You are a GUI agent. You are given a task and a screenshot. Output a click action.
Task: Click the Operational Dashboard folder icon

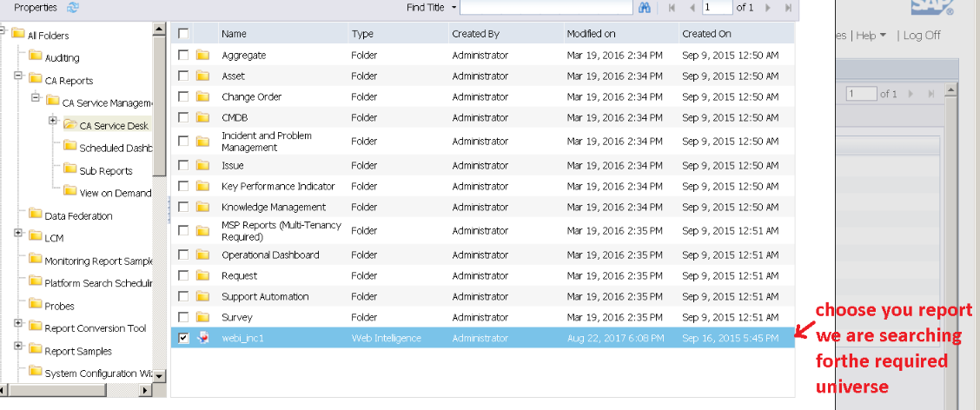tap(202, 255)
